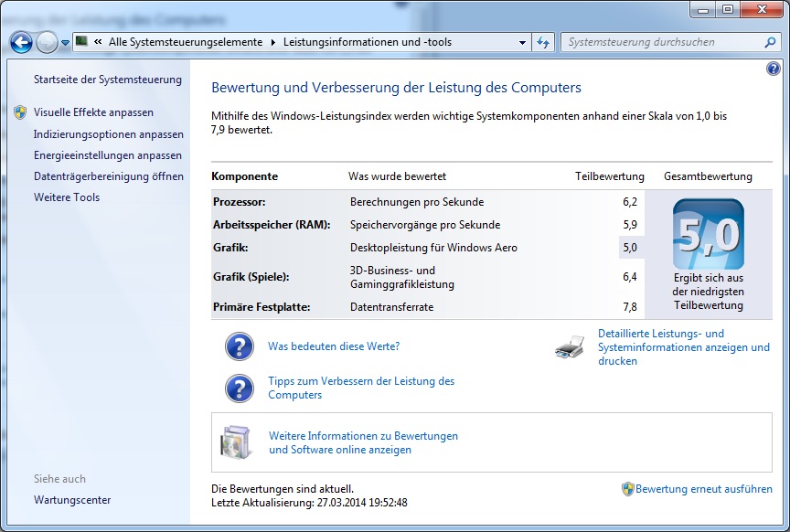This screenshot has width=790, height=532.
Task: Run 'Bewertung erneut ausführen'
Action: coord(703,489)
